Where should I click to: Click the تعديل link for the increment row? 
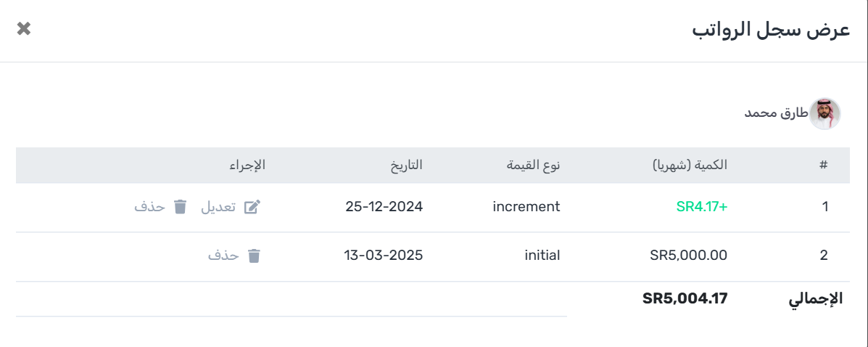tap(218, 207)
